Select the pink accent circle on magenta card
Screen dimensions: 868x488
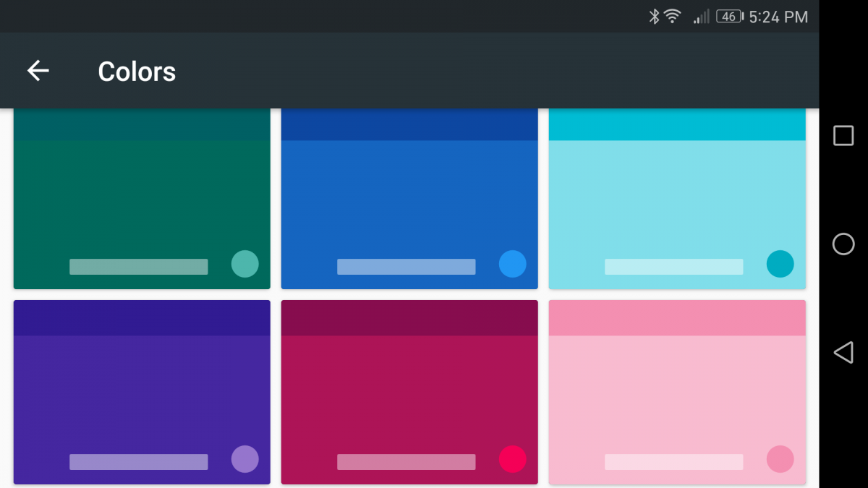[x=512, y=460]
